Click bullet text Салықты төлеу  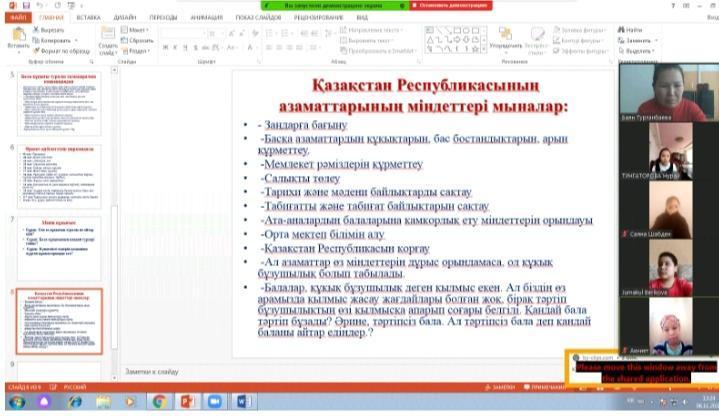[x=300, y=178]
